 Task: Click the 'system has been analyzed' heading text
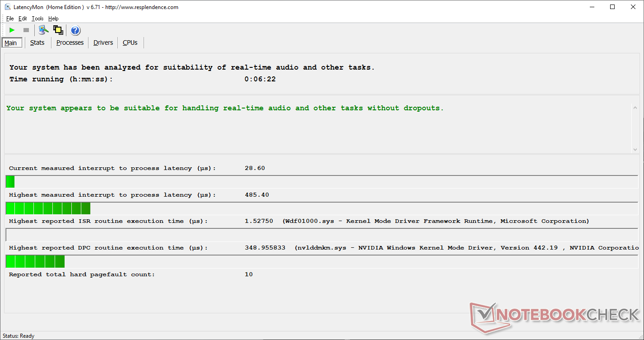pos(192,67)
